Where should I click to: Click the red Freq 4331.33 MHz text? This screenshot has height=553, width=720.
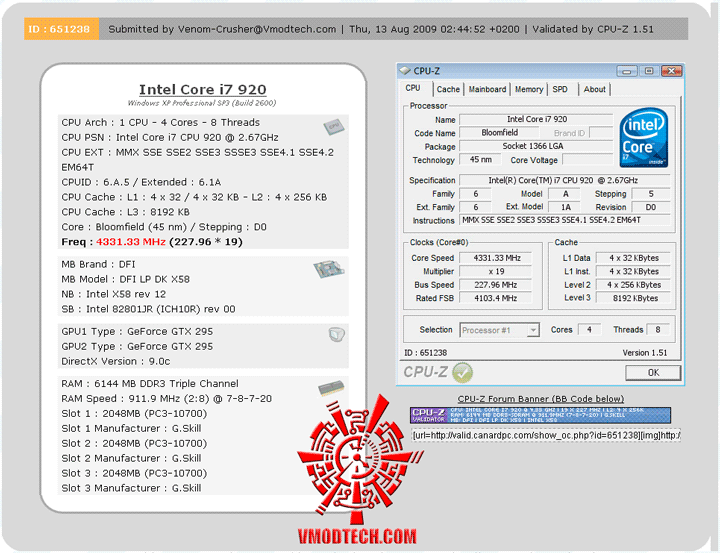[131, 242]
